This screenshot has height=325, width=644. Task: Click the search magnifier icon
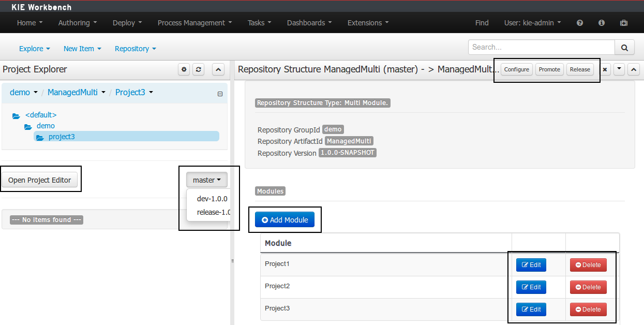[x=624, y=47]
